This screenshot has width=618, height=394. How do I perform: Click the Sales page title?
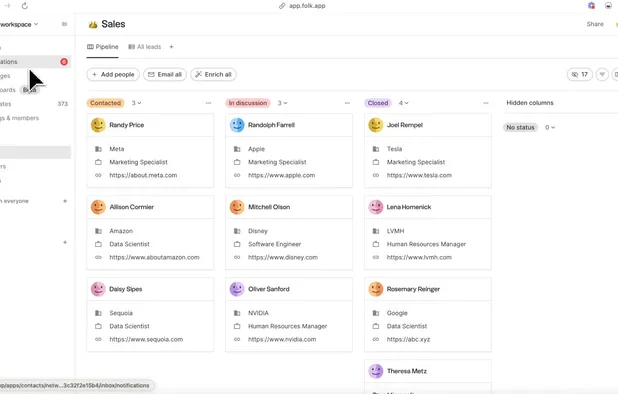coord(113,24)
